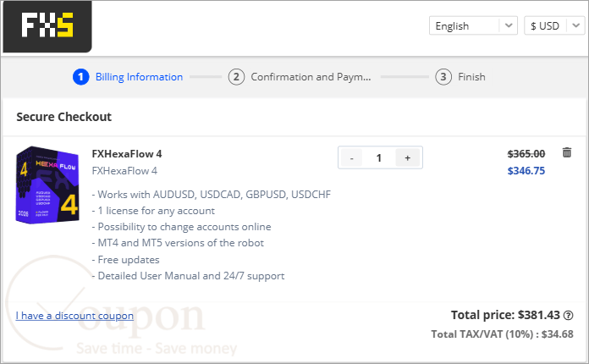Click the FXS logo

coord(47,26)
